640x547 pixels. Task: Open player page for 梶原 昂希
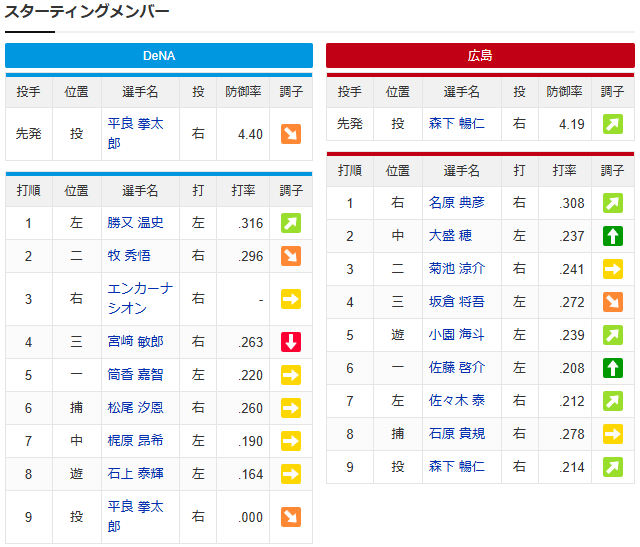pyautogui.click(x=136, y=440)
